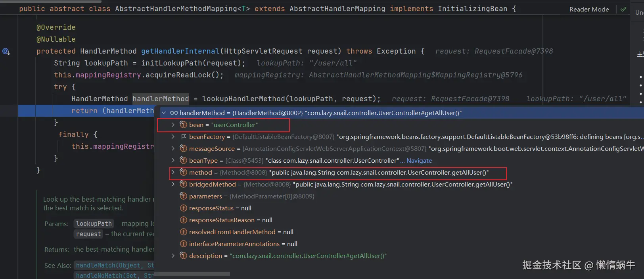Image resolution: width=644 pixels, height=279 pixels.
Task: Click the initLookupPath(request) call
Action: pyautogui.click(x=193, y=63)
